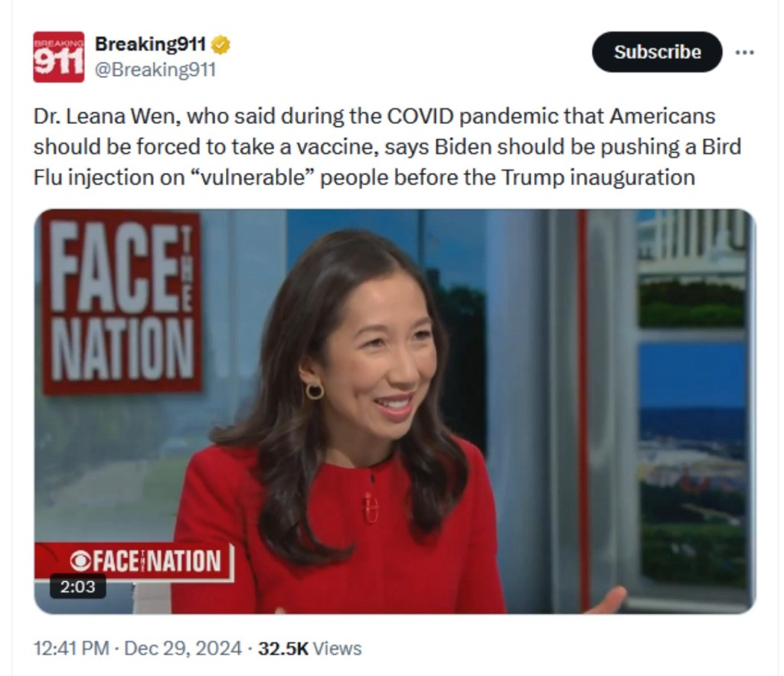Click the @Breaking911 handle

click(x=155, y=70)
